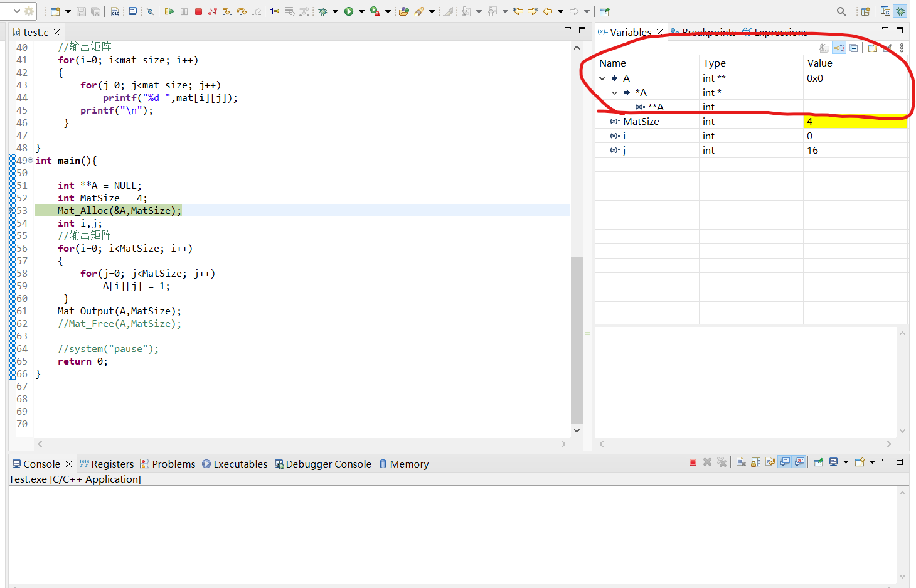Click the code line Mat_Output(A,MatSize);

119,311
